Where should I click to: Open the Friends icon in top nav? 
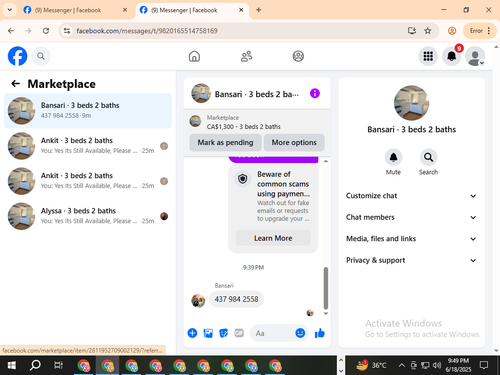(x=246, y=56)
